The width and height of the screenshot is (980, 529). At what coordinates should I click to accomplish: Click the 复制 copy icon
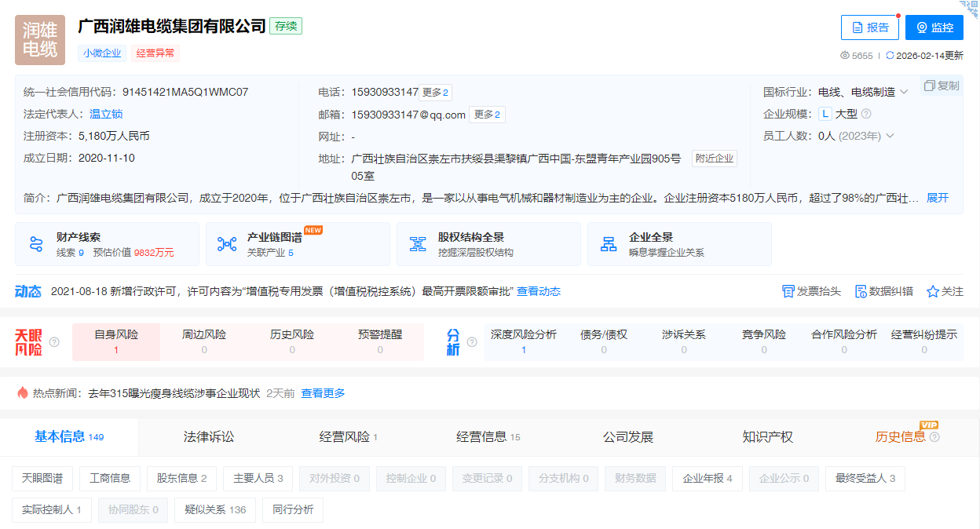(x=942, y=85)
